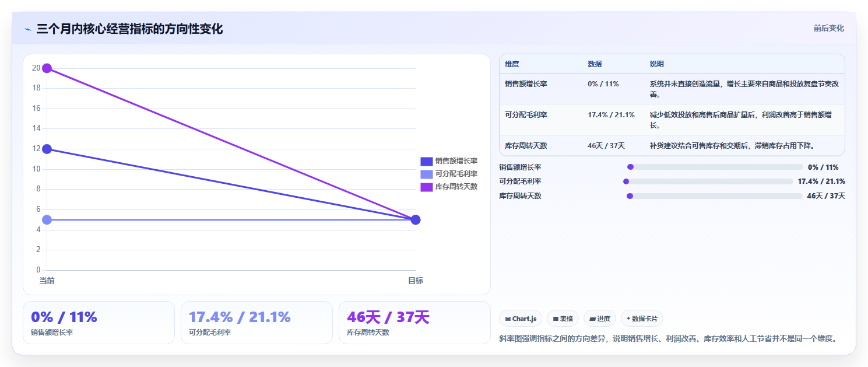
Task: Click the data point on the 目标 axis
Action: 416,219
